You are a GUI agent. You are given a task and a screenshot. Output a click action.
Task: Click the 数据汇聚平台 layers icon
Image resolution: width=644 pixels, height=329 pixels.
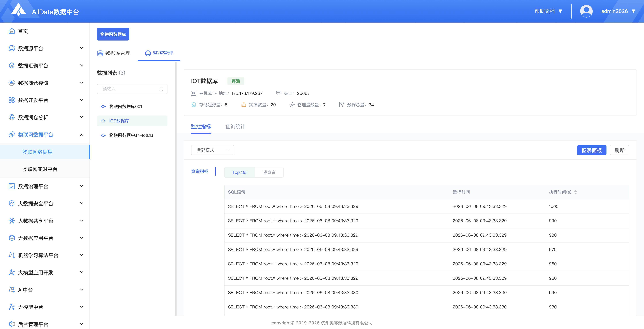click(11, 66)
